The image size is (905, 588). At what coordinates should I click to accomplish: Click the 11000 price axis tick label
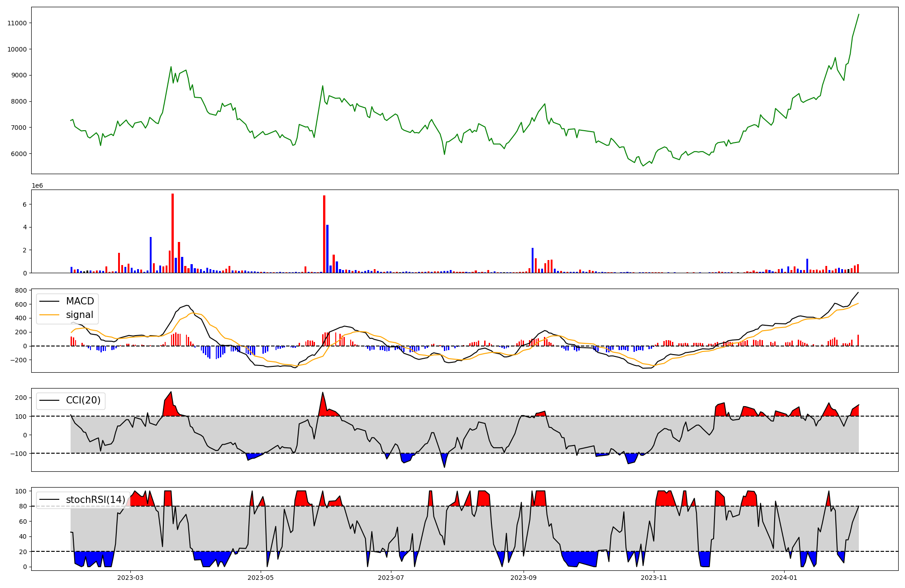tap(18, 23)
